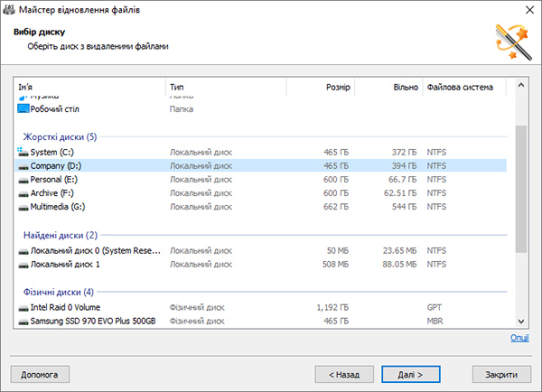Sort list by Файлова система column
The width and height of the screenshot is (542, 392).
464,87
